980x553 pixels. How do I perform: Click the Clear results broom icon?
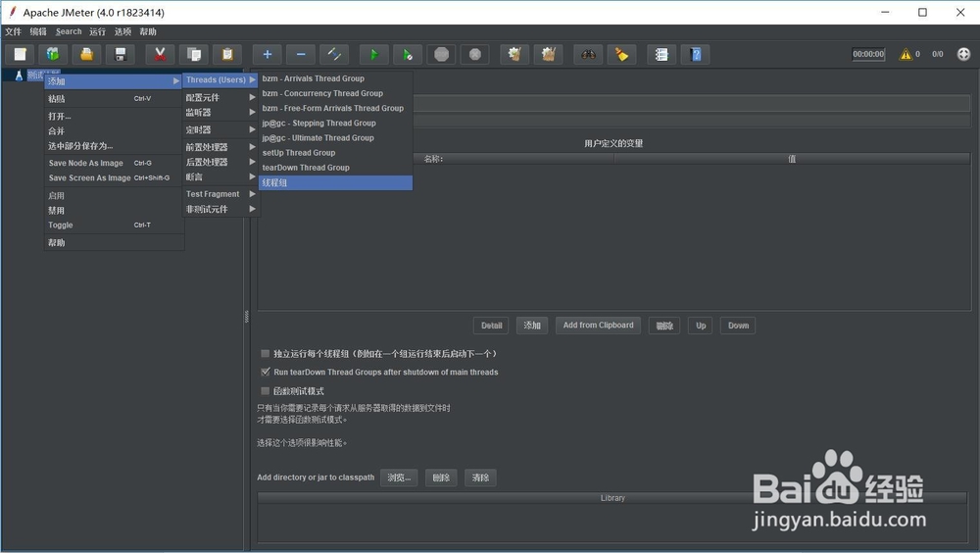pos(515,55)
